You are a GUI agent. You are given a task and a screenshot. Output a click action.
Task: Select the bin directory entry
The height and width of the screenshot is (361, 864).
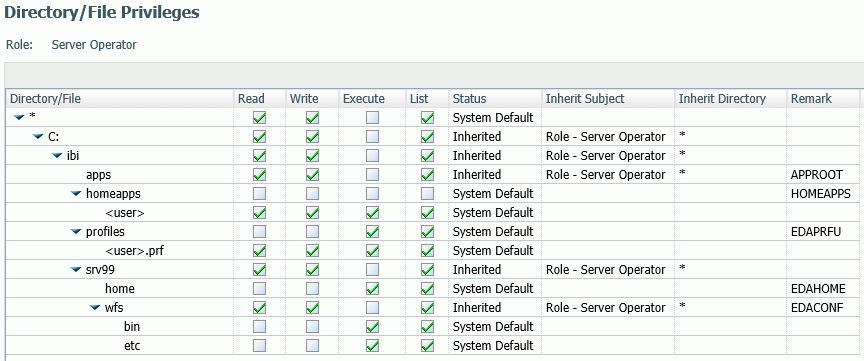tap(132, 327)
